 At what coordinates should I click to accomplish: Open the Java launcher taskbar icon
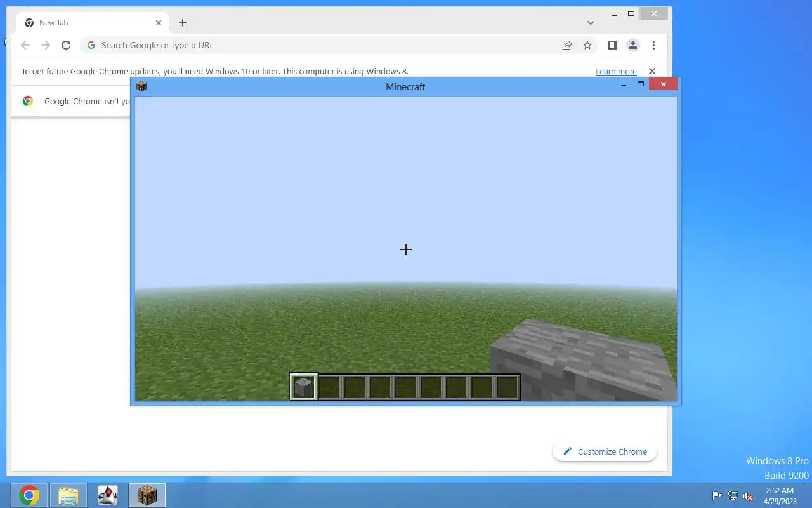[x=108, y=495]
